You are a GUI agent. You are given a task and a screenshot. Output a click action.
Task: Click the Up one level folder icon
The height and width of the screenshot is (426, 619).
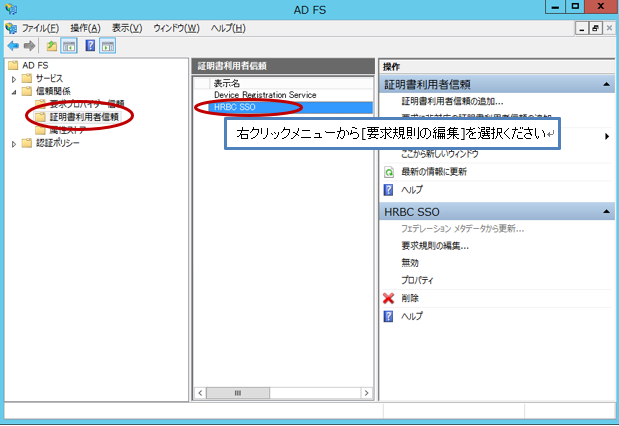pos(52,46)
